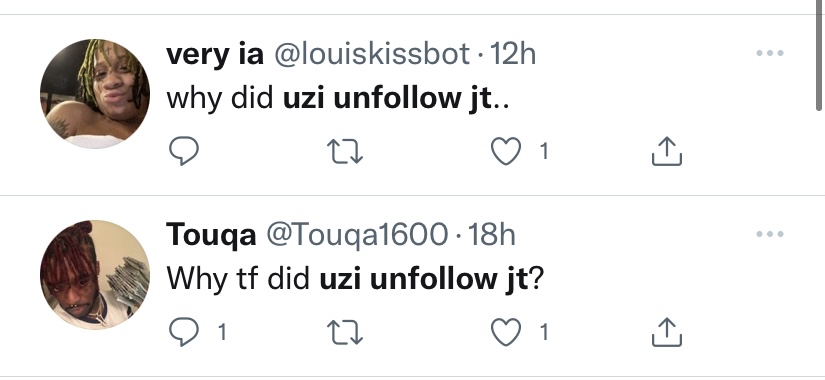The image size is (825, 380).
Task: Retweet Touqa's 'Why tf did uzi' tweet
Action: [x=345, y=332]
